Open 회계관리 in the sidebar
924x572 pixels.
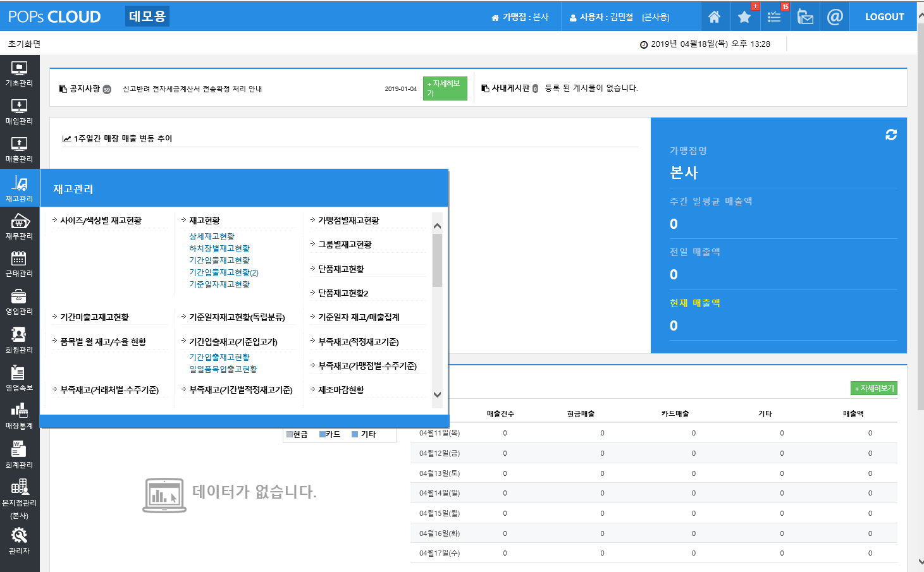pos(20,455)
